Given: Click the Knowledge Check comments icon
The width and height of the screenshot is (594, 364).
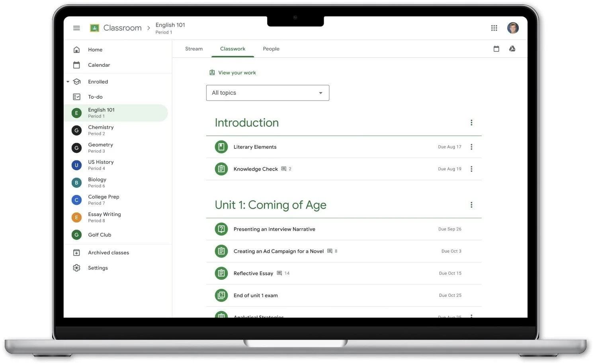Looking at the screenshot, I should (284, 169).
